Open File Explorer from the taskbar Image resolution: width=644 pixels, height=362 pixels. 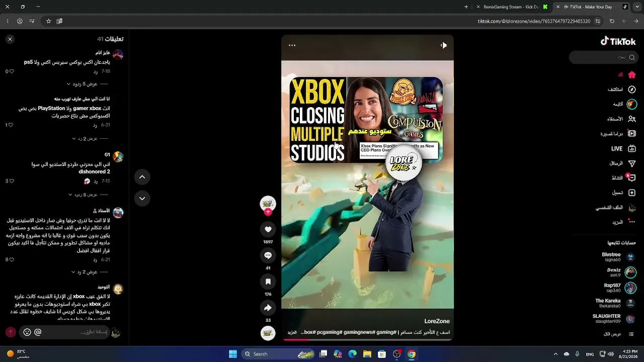[367, 354]
